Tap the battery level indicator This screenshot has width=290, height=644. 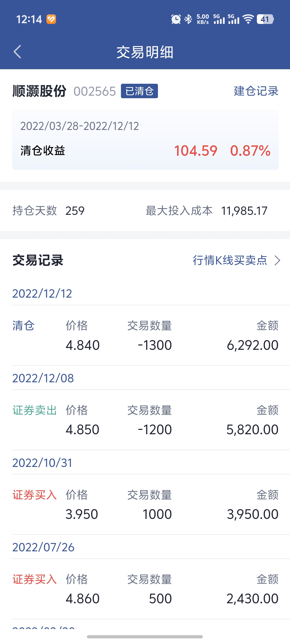pos(265,19)
